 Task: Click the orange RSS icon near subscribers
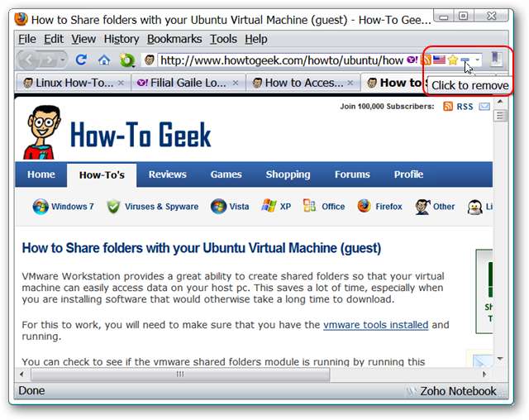[448, 107]
